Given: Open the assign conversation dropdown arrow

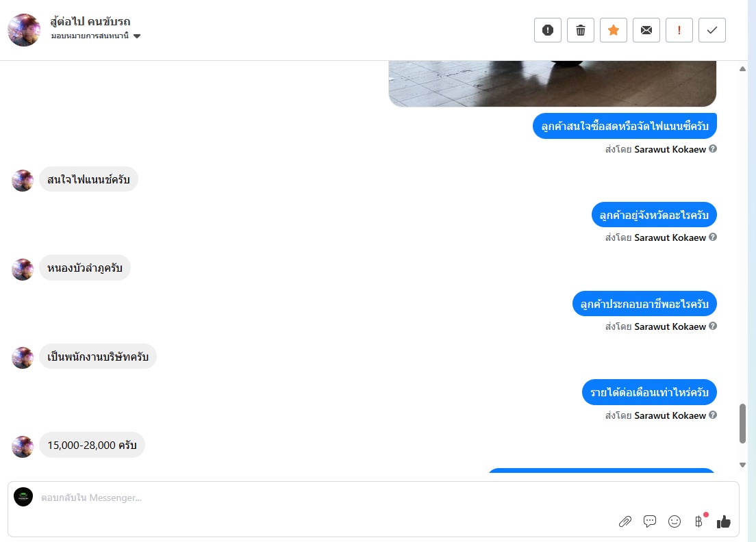Looking at the screenshot, I should [137, 36].
